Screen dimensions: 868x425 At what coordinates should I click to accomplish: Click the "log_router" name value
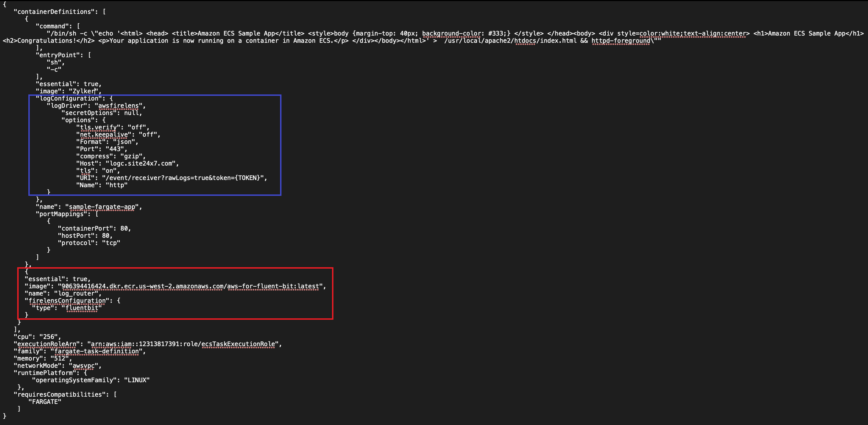point(78,293)
